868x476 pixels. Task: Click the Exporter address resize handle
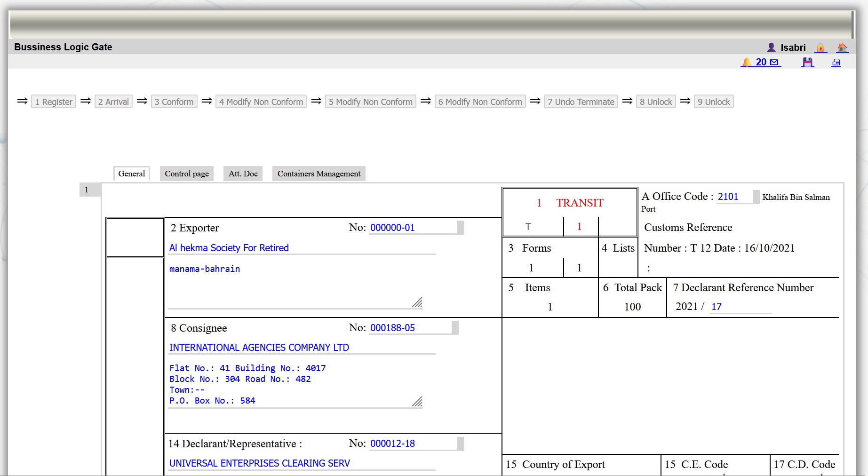coord(417,302)
